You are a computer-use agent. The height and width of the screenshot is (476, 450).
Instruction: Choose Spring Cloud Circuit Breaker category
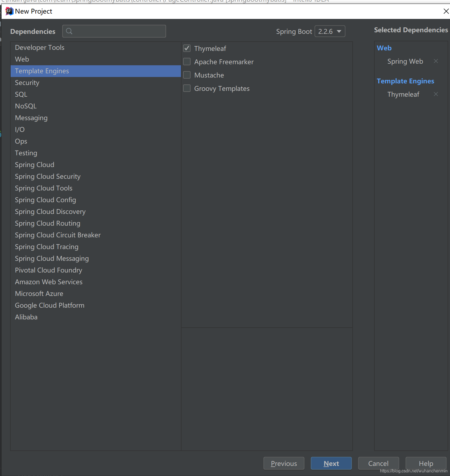(96, 235)
